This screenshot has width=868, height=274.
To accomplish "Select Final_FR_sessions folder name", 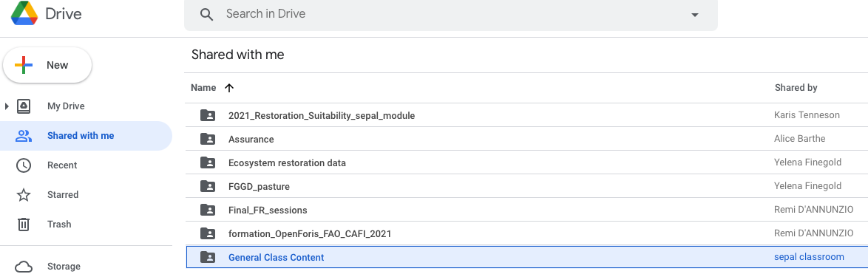I will pyautogui.click(x=268, y=210).
